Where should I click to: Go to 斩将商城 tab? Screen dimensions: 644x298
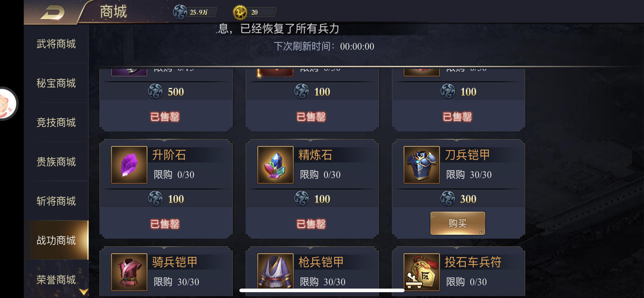56,201
